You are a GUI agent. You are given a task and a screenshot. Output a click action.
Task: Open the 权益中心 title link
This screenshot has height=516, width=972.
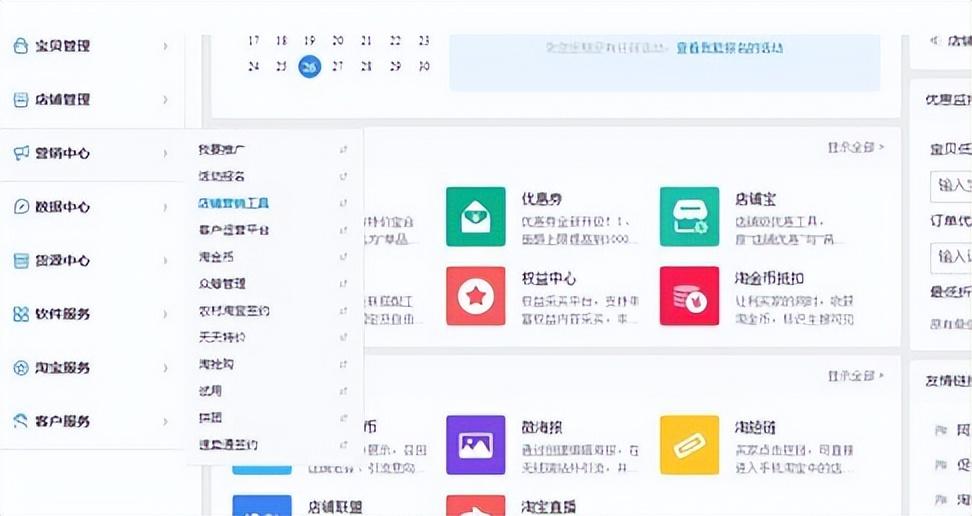tap(549, 278)
